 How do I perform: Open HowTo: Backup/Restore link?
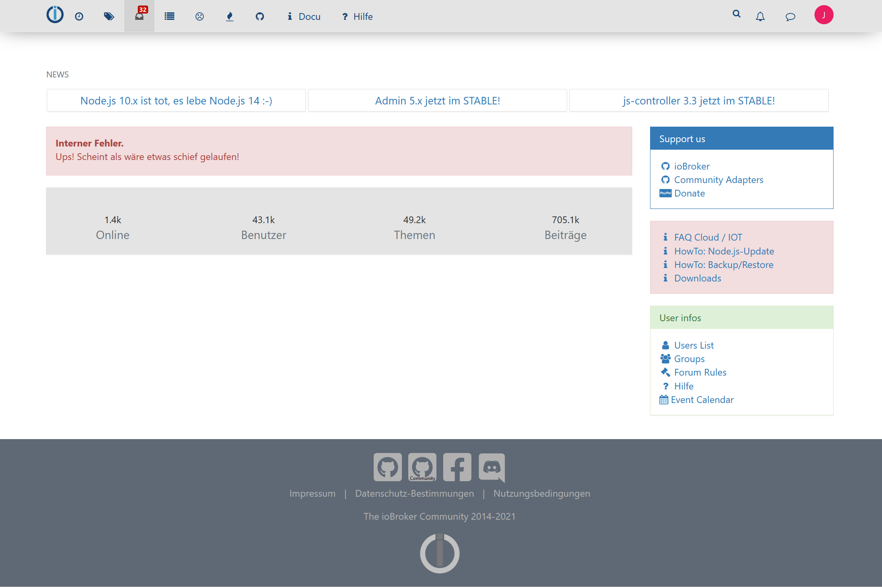click(x=724, y=265)
